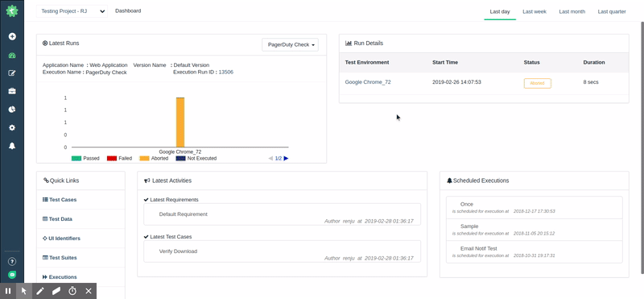
Task: Open the Testing Project - RJ dropdown
Action: tap(72, 11)
